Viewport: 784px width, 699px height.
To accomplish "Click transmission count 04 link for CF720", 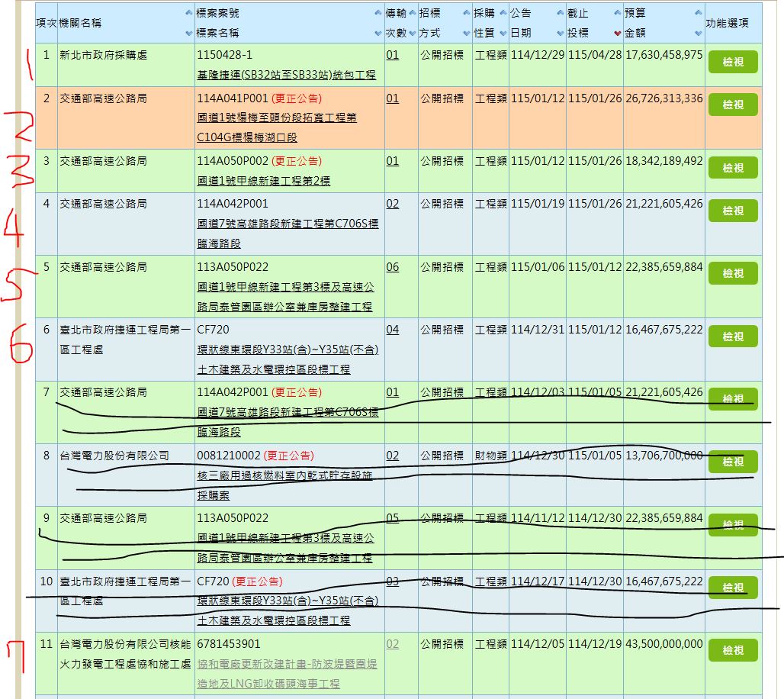I will (392, 330).
